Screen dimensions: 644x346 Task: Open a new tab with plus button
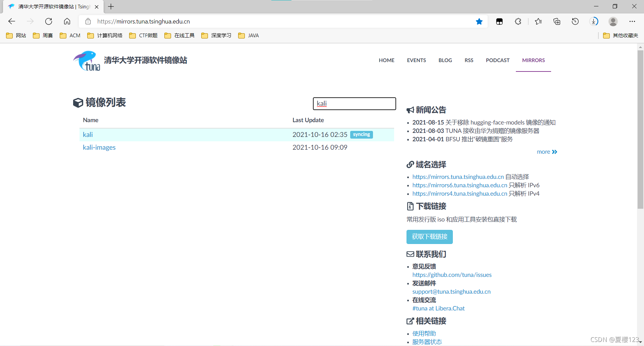[111, 6]
